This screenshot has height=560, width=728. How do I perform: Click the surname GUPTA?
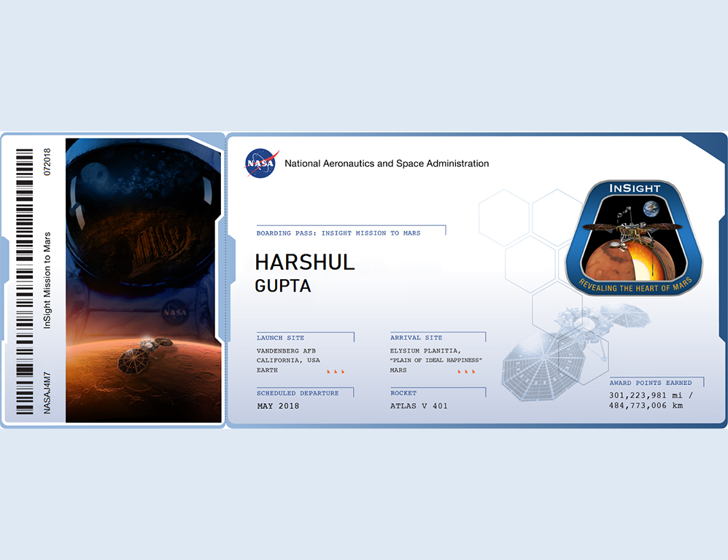[283, 286]
